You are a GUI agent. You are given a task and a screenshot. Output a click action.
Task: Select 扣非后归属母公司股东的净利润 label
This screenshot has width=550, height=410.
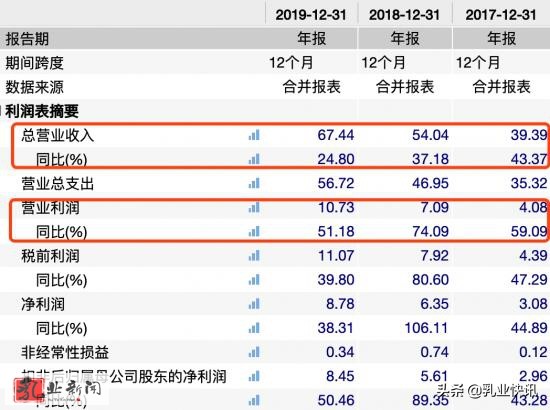pyautogui.click(x=124, y=376)
